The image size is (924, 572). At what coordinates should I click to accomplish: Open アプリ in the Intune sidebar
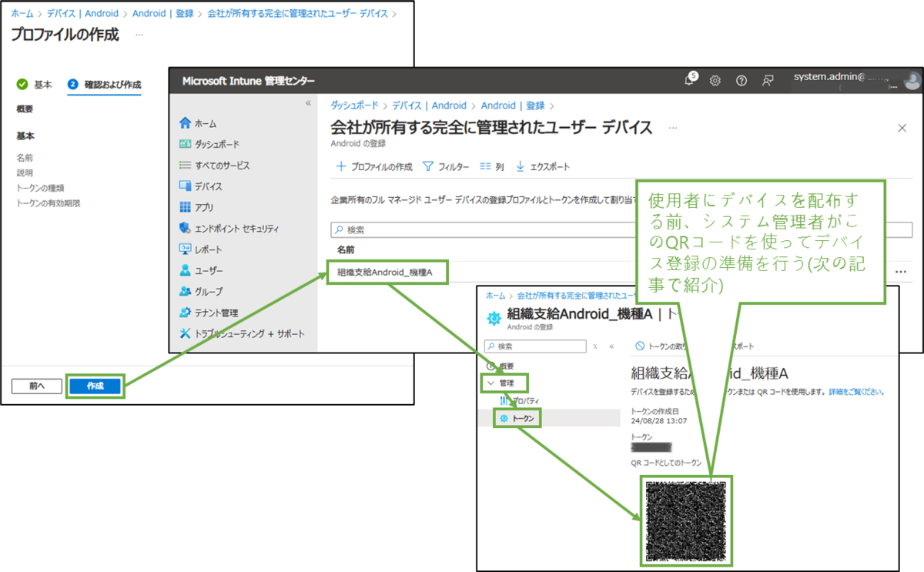point(196,207)
